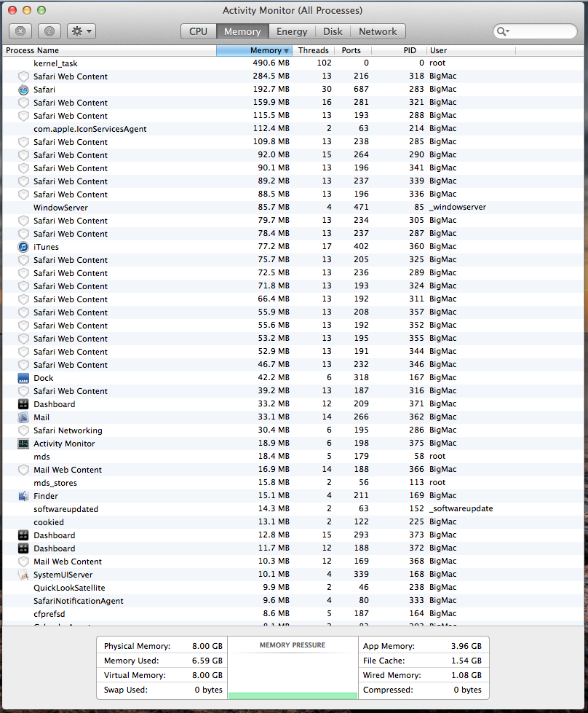This screenshot has width=588, height=713.
Task: Click the Safari compass icon
Action: [x=23, y=90]
